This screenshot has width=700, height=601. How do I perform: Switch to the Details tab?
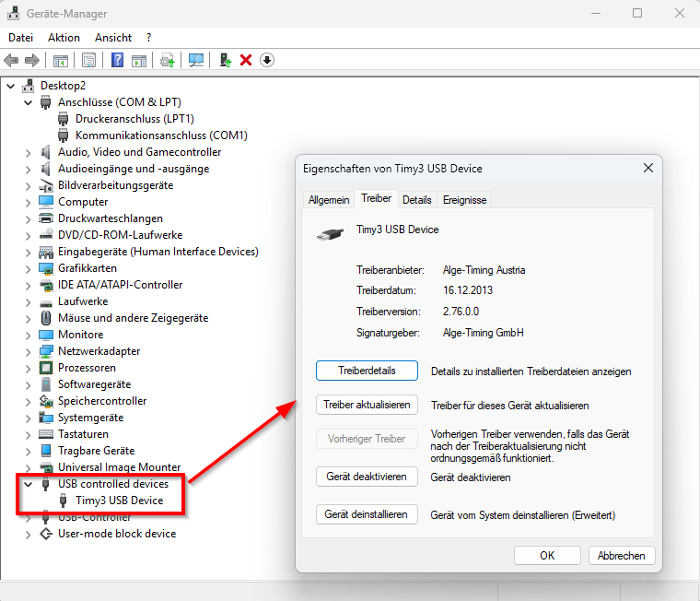(x=416, y=200)
